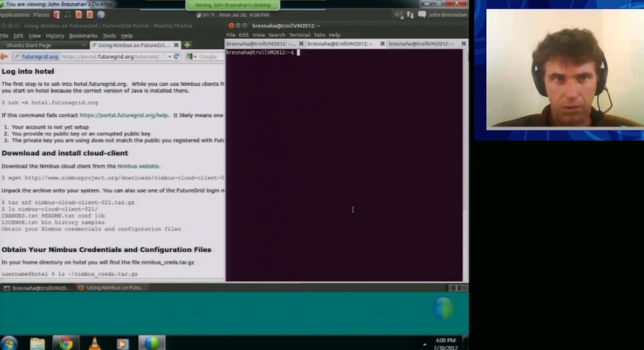Image resolution: width=644 pixels, height=350 pixels.
Task: Open Windows Media Player taskbar icon
Action: pyautogui.click(x=122, y=344)
